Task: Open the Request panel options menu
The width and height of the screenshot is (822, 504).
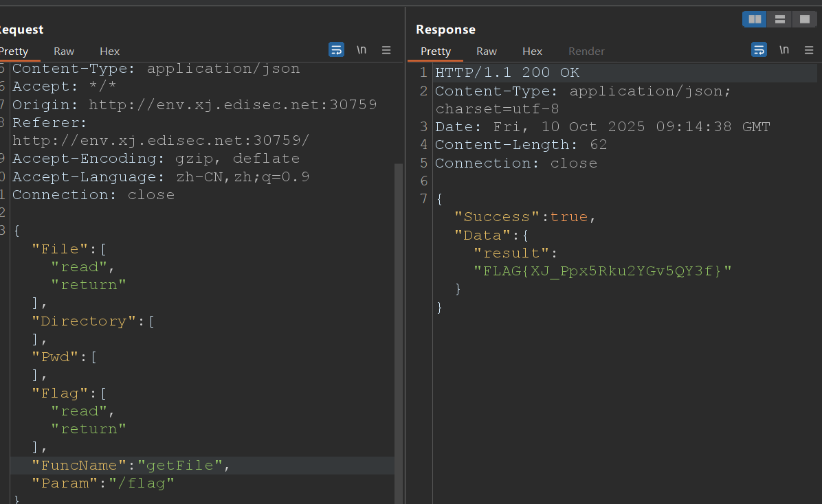Action: (386, 50)
